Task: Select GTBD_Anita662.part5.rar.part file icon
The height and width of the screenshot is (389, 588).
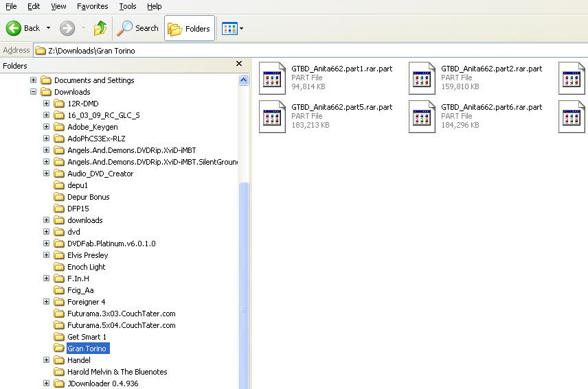Action: (x=272, y=116)
